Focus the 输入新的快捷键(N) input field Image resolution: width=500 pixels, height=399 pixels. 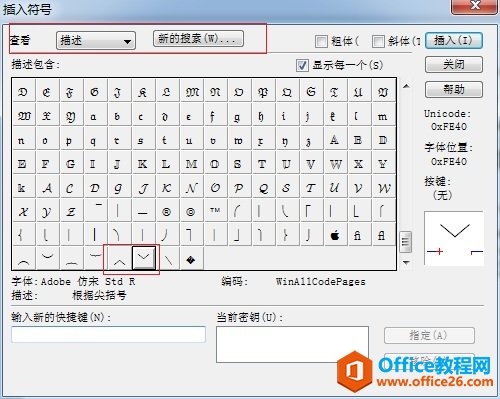pos(108,334)
